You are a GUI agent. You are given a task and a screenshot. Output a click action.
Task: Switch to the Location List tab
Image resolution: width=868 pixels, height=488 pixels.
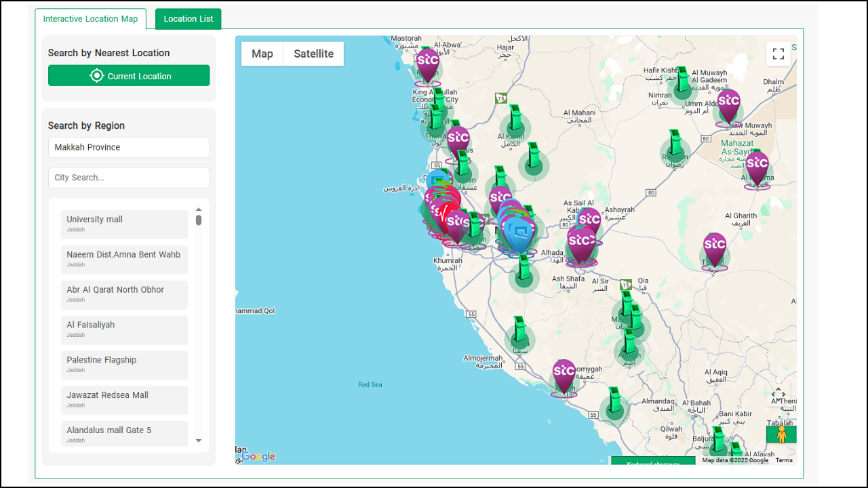pyautogui.click(x=189, y=19)
